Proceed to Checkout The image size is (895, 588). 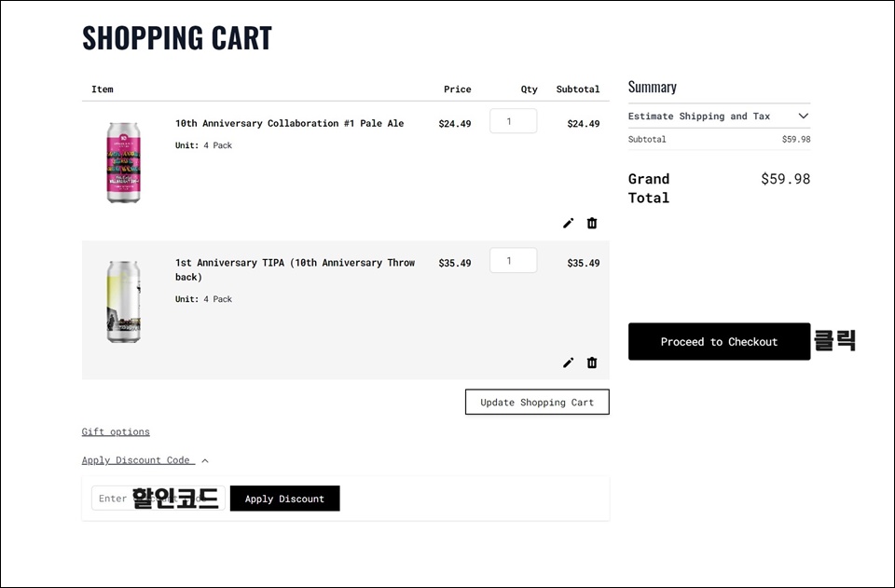[719, 342]
